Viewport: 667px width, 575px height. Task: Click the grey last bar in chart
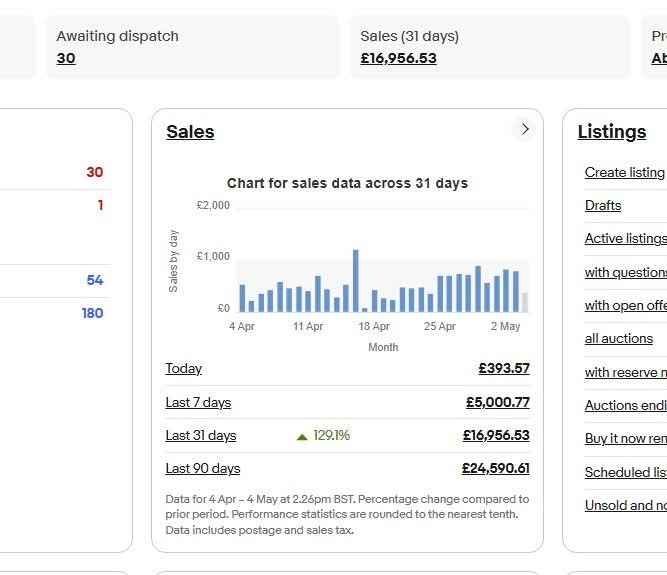525,302
